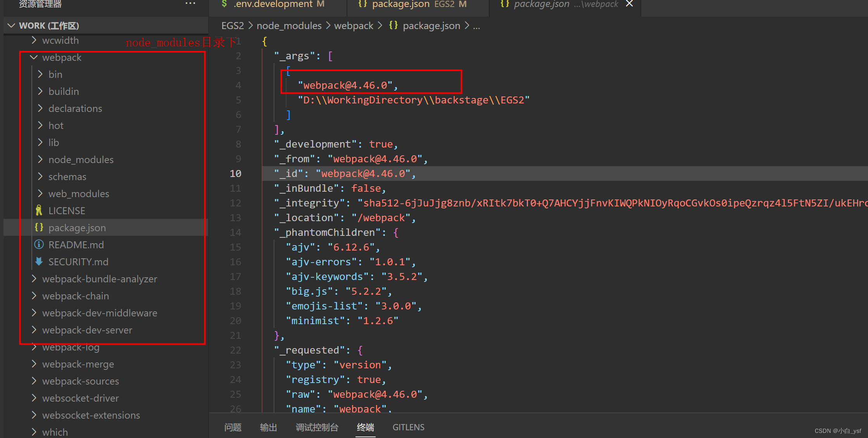Open the GITLENS panel tab
This screenshot has width=868, height=438.
(x=408, y=427)
